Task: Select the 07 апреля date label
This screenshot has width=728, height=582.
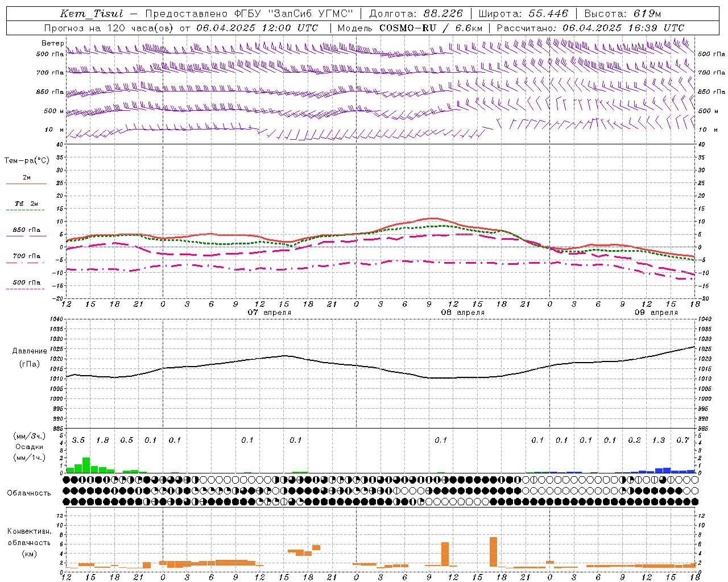Action: [x=270, y=313]
